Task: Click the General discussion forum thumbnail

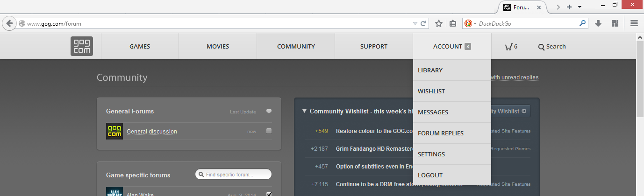Action: pyautogui.click(x=114, y=131)
